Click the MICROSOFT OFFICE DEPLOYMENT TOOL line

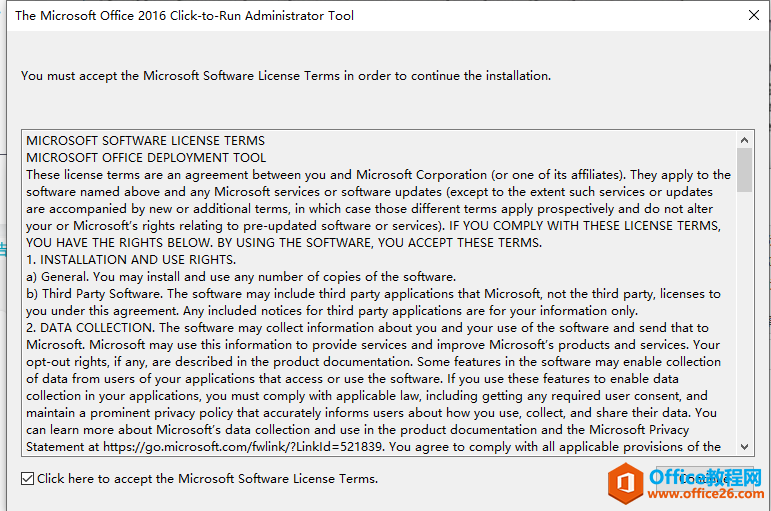pyautogui.click(x=146, y=158)
